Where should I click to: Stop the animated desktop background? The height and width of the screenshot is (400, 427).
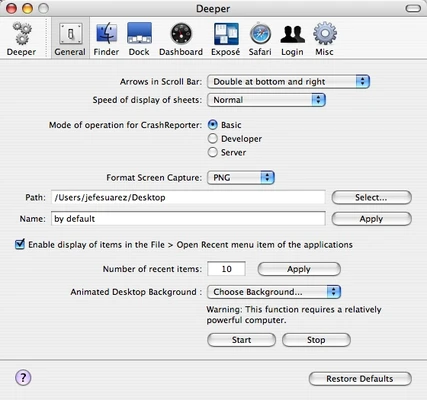tap(316, 340)
